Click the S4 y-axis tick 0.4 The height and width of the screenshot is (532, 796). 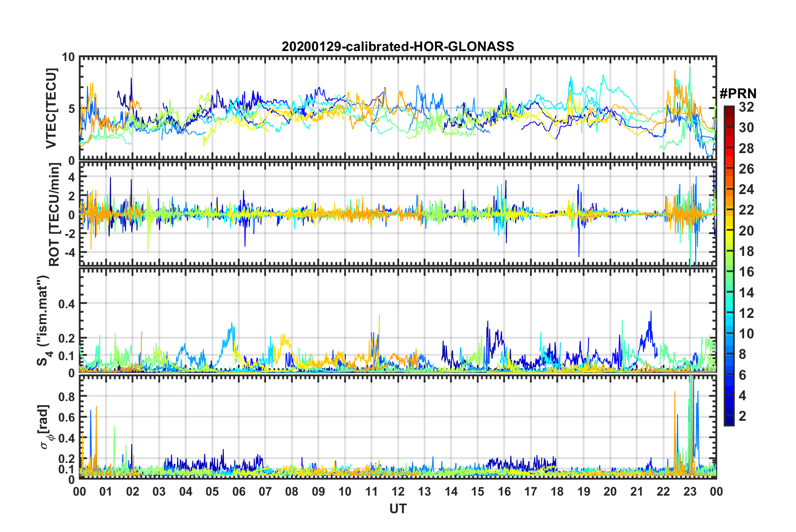click(x=67, y=304)
